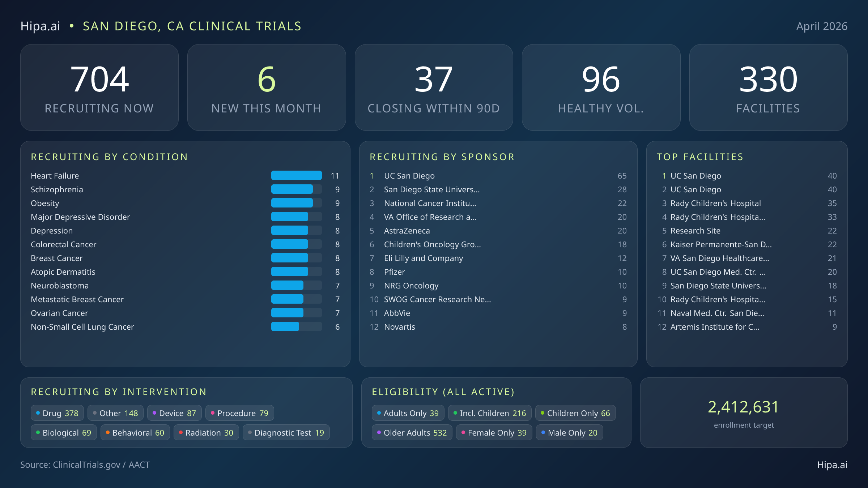Viewport: 868px width, 488px height.
Task: Select San Diego State Univers... sponsor
Action: pos(498,189)
